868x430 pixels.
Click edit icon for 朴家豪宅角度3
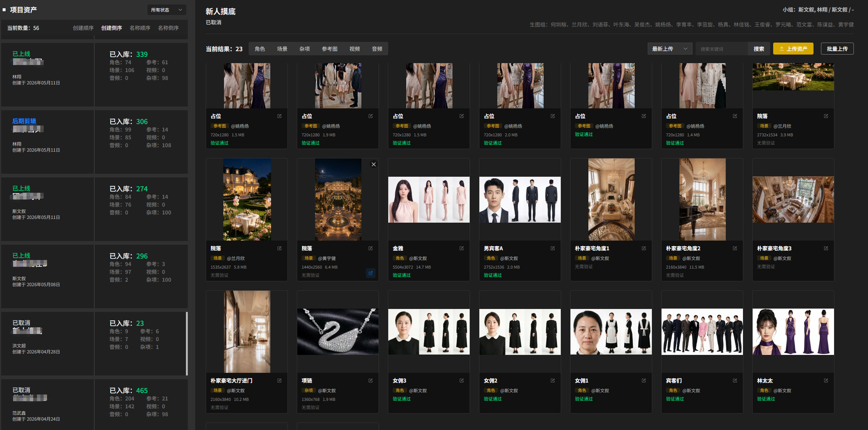pyautogui.click(x=826, y=248)
